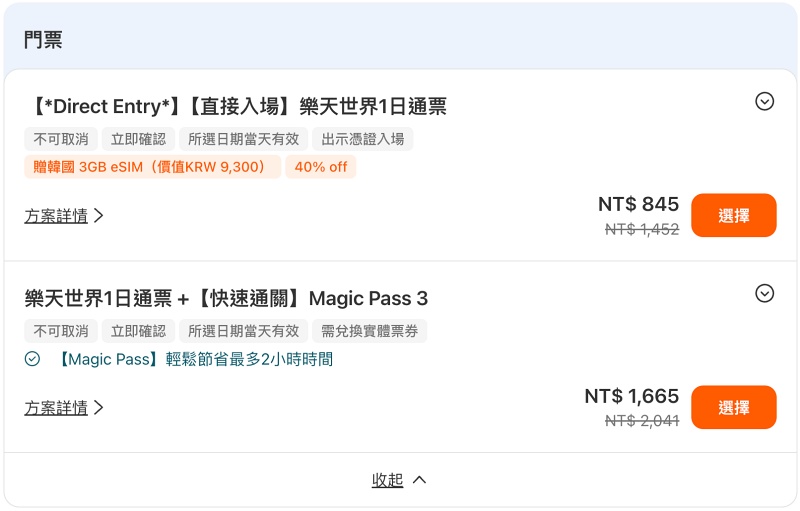Screen dimensions: 800x511
Task: Select the NT$ 845 ticket option
Action: tap(734, 215)
